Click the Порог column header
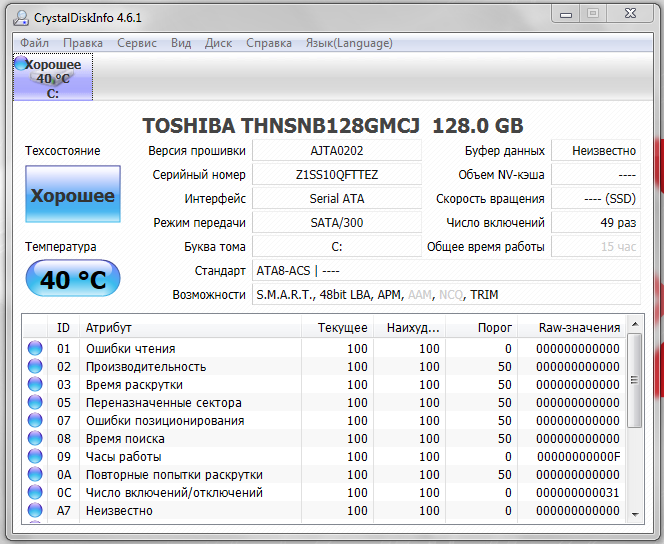 482,327
